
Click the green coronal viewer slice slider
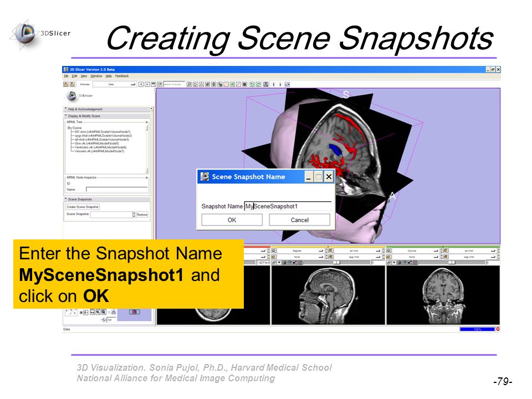pos(452,262)
